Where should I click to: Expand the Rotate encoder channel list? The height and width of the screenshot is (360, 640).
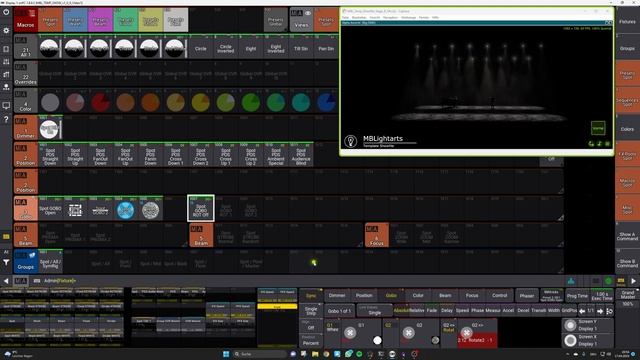pyautogui.click(x=449, y=333)
